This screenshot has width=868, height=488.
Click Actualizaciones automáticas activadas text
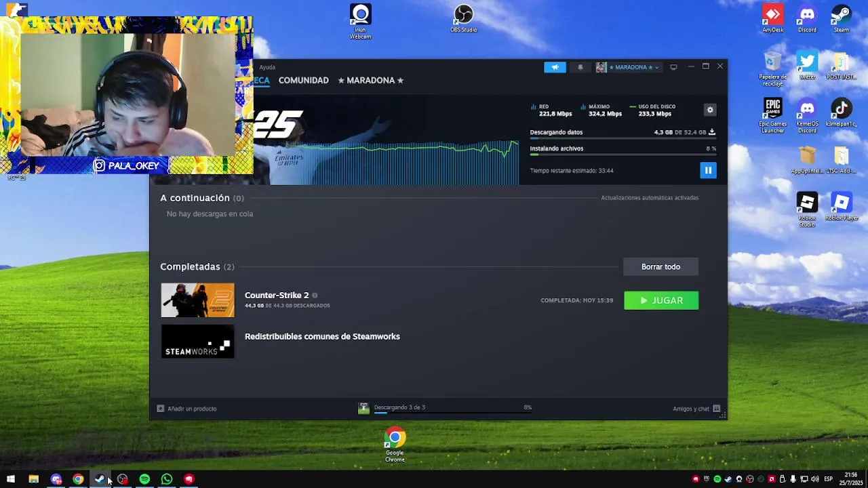650,198
